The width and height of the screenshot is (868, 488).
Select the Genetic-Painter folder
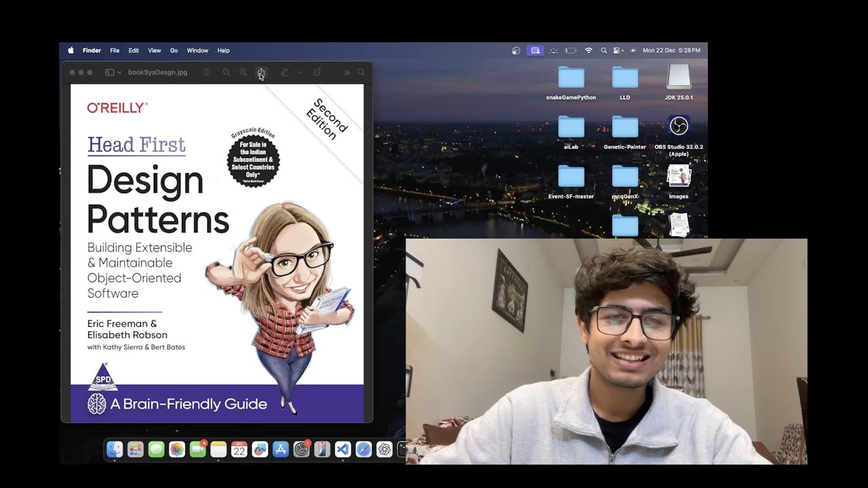[x=625, y=132]
